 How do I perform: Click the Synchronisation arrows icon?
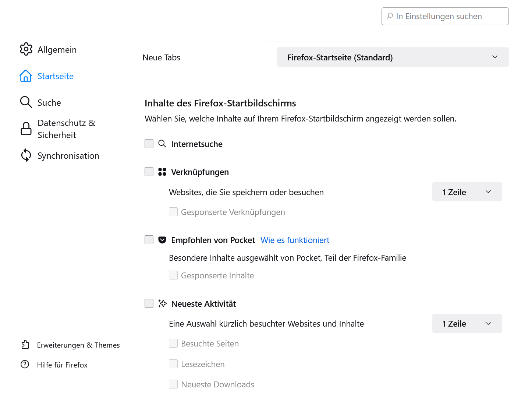click(x=26, y=155)
